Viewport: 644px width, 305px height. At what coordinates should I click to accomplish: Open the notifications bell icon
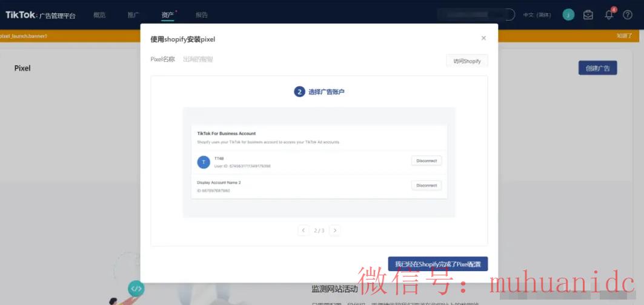[x=609, y=15]
